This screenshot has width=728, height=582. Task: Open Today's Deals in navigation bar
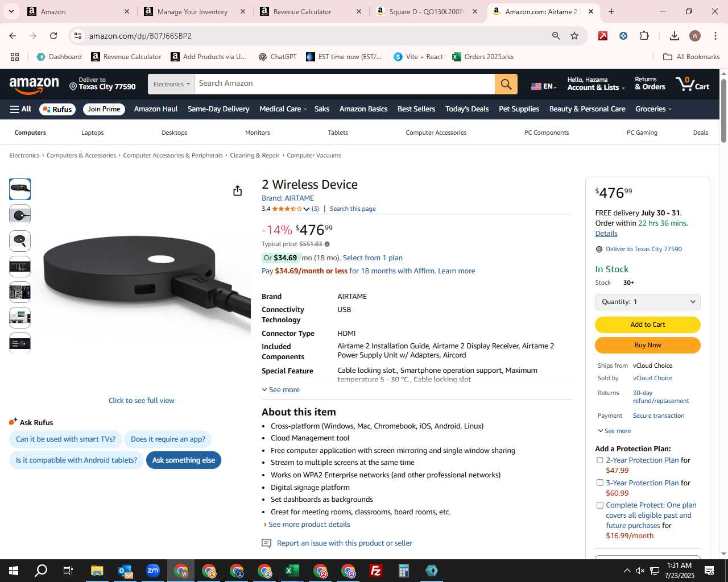467,109
